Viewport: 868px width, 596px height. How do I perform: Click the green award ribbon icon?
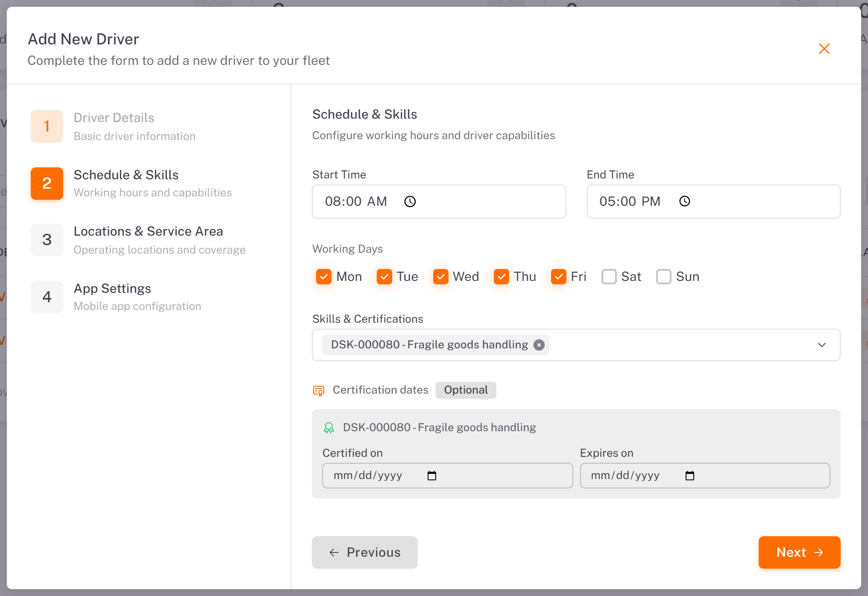[x=329, y=428]
